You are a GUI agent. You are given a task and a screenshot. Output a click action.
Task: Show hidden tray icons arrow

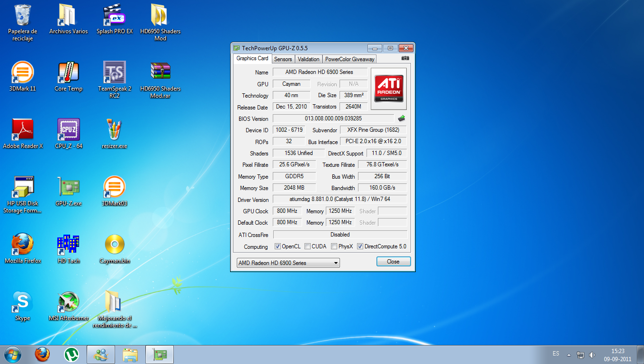(569, 355)
